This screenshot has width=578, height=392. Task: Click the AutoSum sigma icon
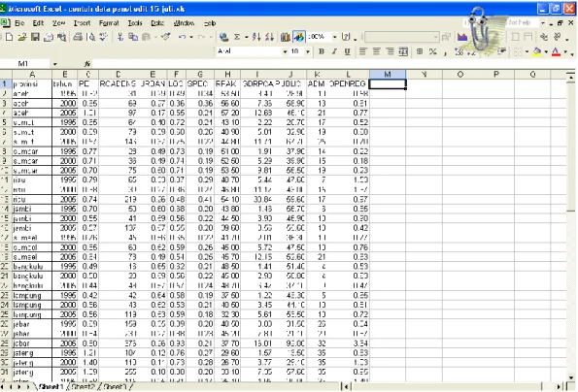[x=237, y=37]
